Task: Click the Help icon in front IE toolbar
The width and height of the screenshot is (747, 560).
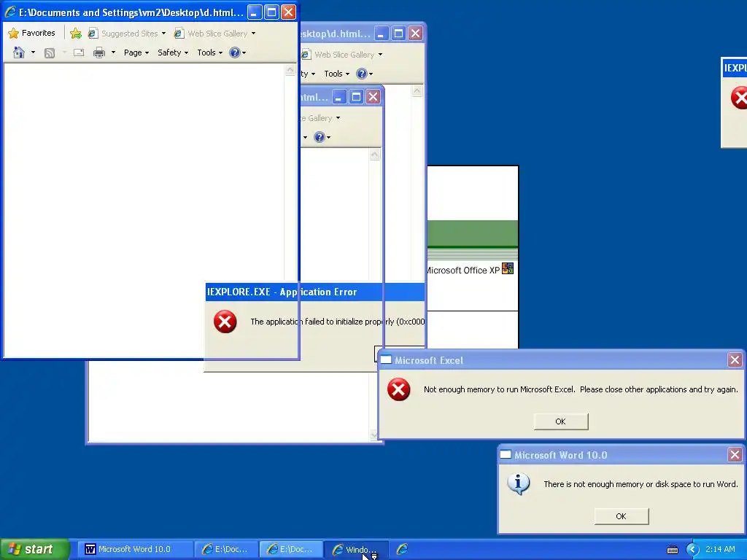Action: pos(234,52)
